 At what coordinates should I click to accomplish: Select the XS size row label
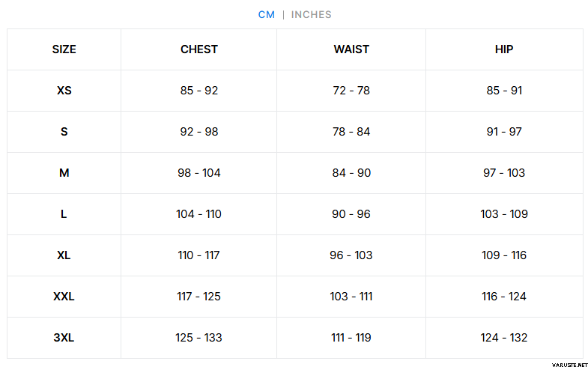pos(64,91)
